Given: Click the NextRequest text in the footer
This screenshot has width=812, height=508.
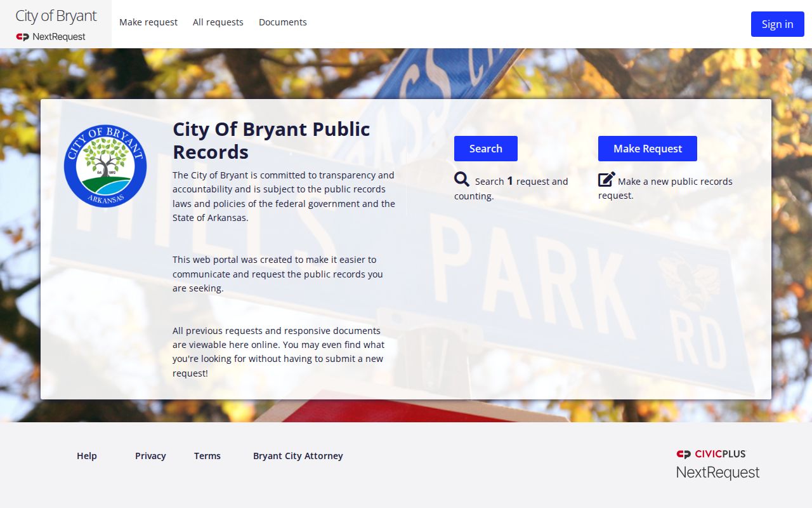Looking at the screenshot, I should (x=717, y=472).
